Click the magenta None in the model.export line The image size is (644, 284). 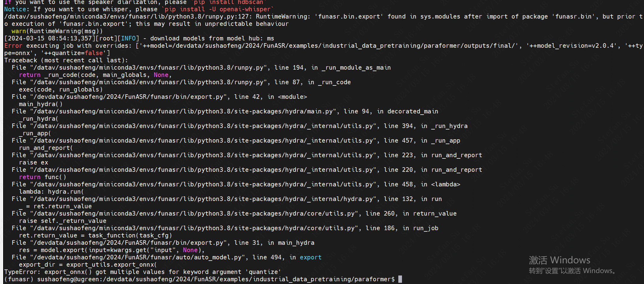pos(190,250)
